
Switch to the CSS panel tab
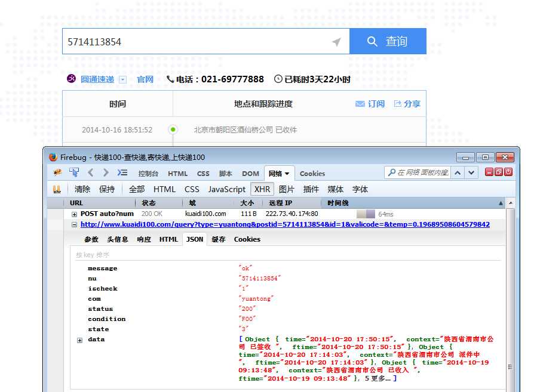coord(203,174)
